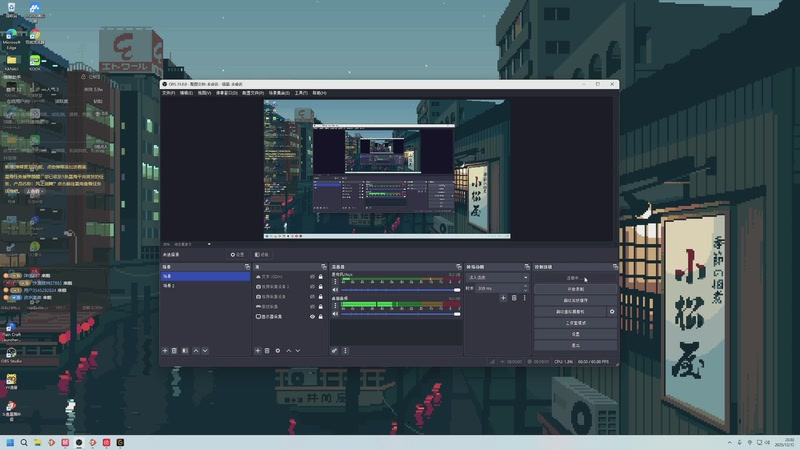This screenshot has height=450, width=800.
Task: Remove transition using Scene Transitions trash icon
Action: [514, 297]
